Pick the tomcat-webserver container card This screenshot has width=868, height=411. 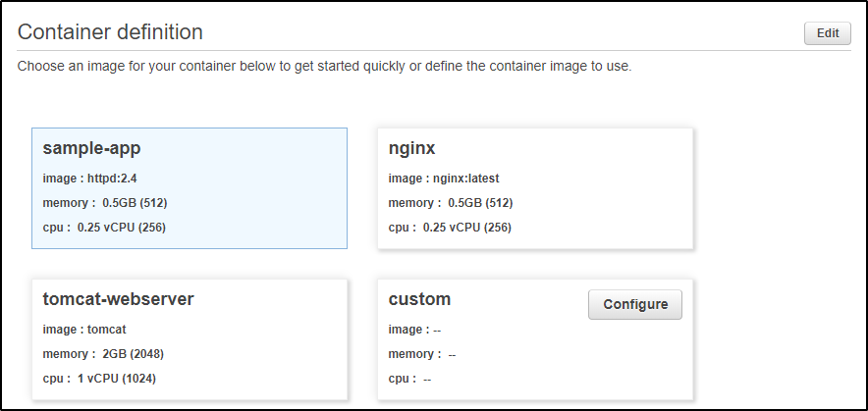coord(190,339)
